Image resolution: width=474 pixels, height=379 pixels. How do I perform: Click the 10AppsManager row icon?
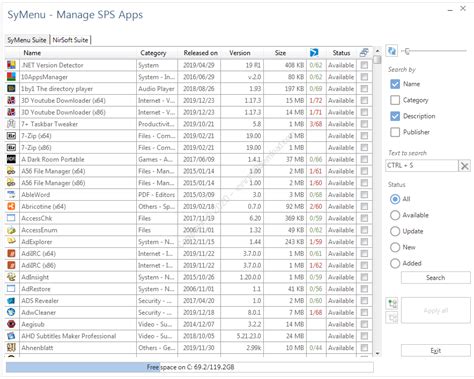[11, 77]
